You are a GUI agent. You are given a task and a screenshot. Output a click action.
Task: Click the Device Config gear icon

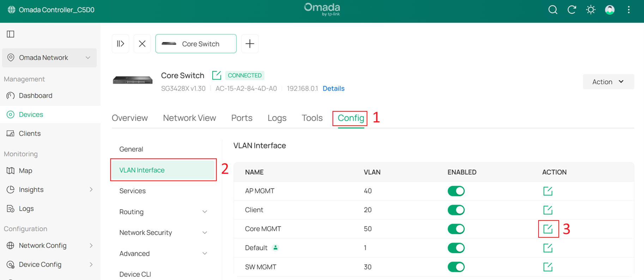pos(11,264)
